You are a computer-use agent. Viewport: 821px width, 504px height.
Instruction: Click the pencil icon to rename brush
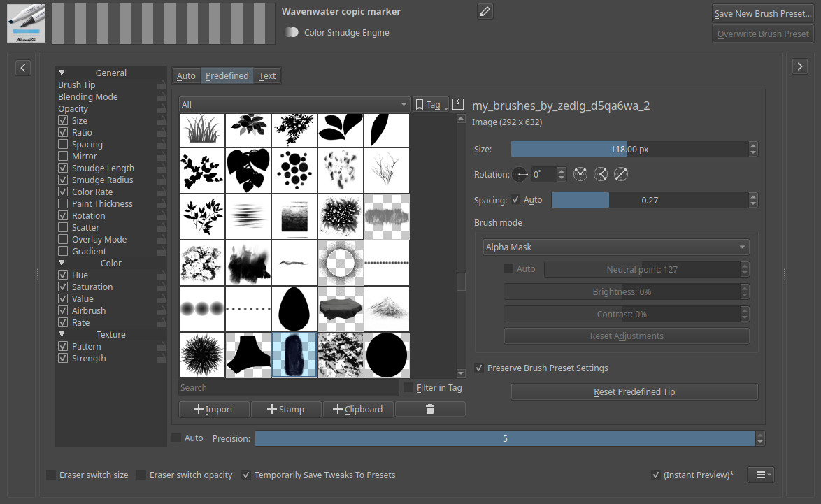coord(485,11)
